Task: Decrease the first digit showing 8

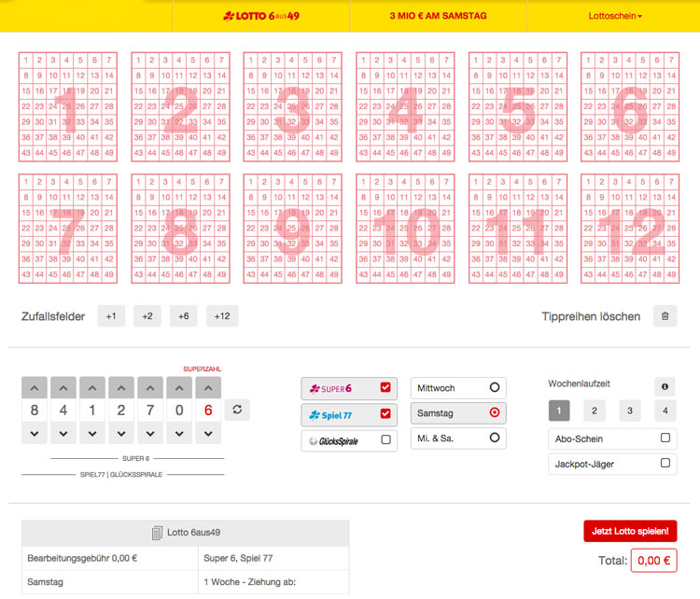Action: pos(35,433)
